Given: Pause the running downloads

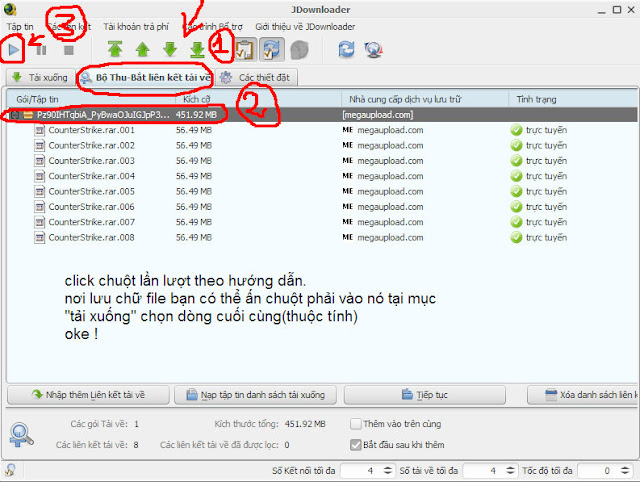Looking at the screenshot, I should point(41,50).
